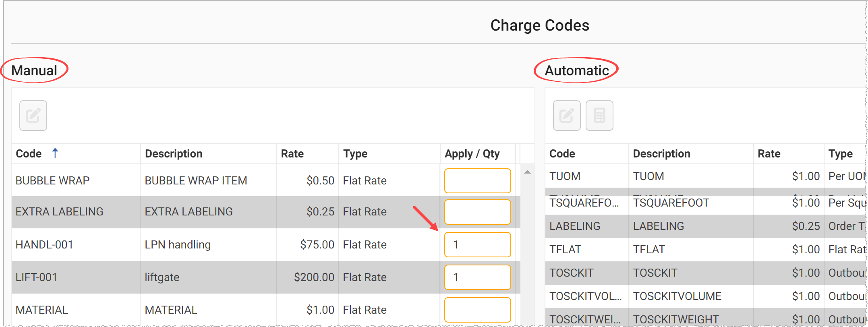This screenshot has height=327, width=868.
Task: Click the Manual panel edit icon
Action: (33, 116)
